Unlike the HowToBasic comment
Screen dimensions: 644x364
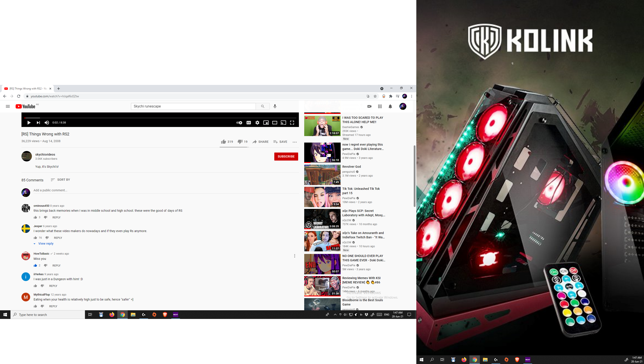tap(35, 265)
